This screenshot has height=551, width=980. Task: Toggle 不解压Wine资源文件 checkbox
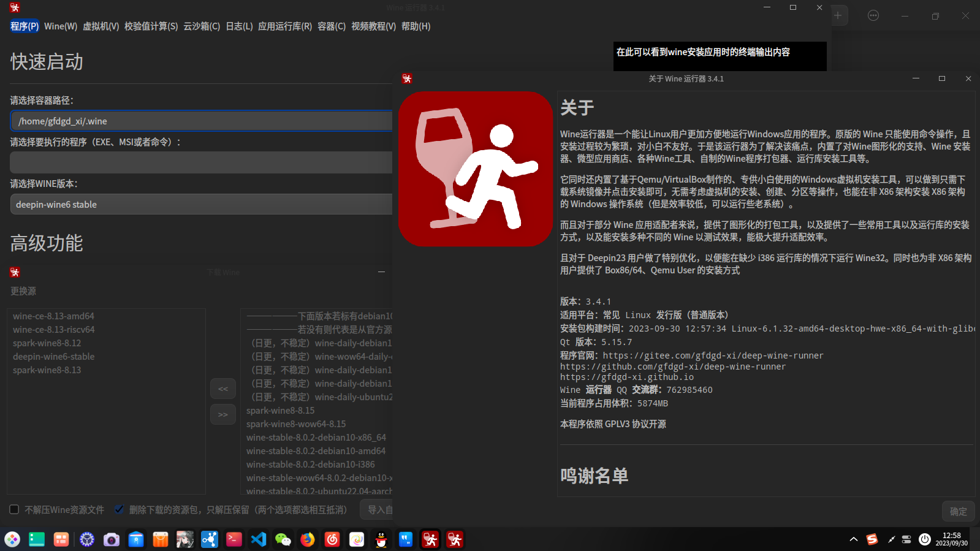pyautogui.click(x=14, y=509)
